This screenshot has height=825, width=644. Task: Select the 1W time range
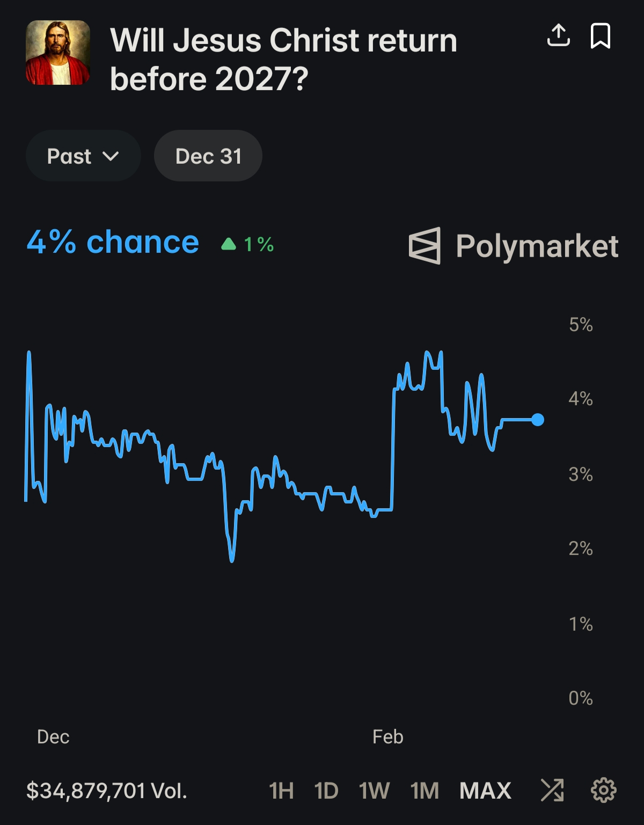[x=374, y=791]
